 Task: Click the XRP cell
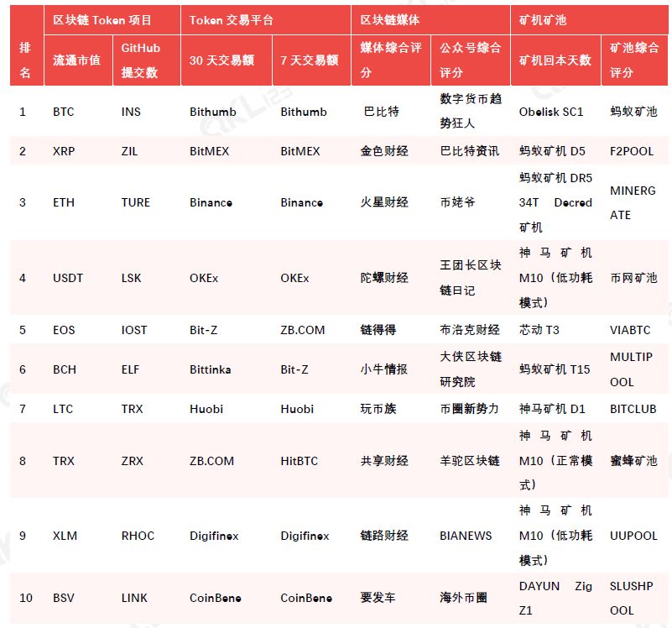click(x=64, y=151)
